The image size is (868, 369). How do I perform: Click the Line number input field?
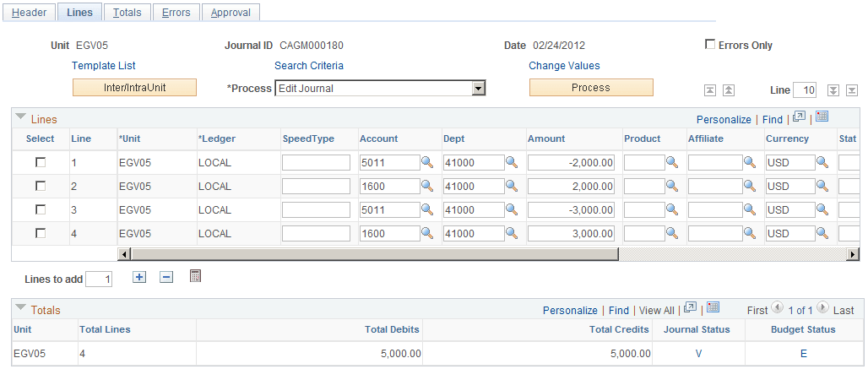coord(805,90)
